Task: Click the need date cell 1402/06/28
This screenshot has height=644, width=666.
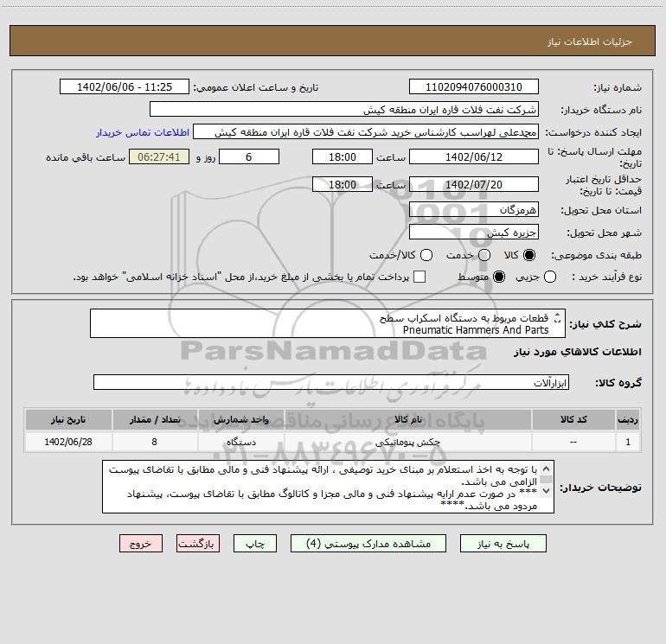Action: coord(68,442)
